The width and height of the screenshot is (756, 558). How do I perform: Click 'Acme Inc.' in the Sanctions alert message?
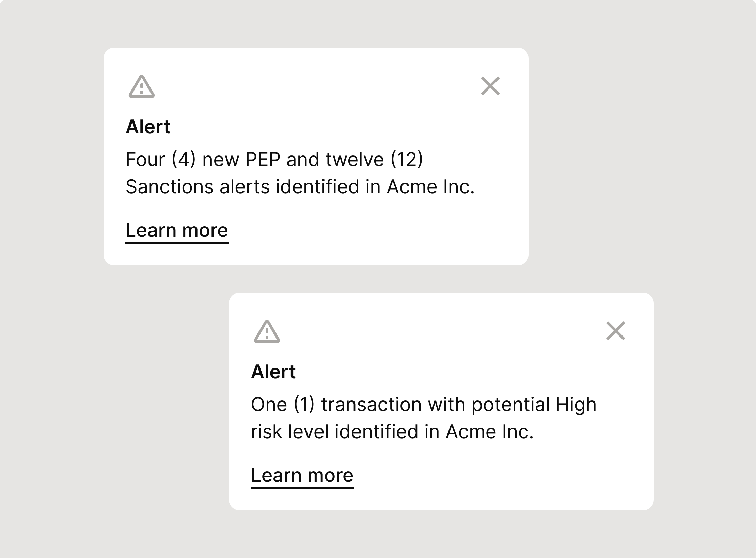430,186
